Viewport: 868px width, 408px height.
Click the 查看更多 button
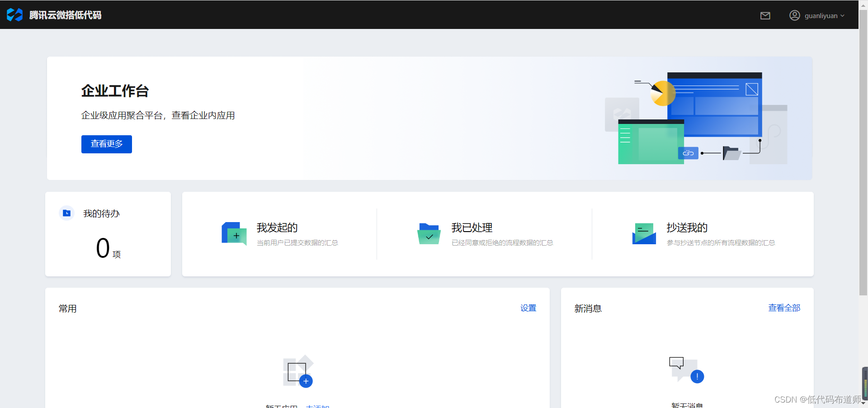point(107,144)
